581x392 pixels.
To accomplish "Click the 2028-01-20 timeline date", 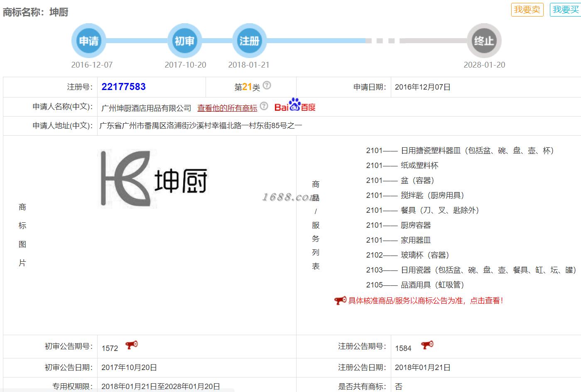I will (x=485, y=65).
